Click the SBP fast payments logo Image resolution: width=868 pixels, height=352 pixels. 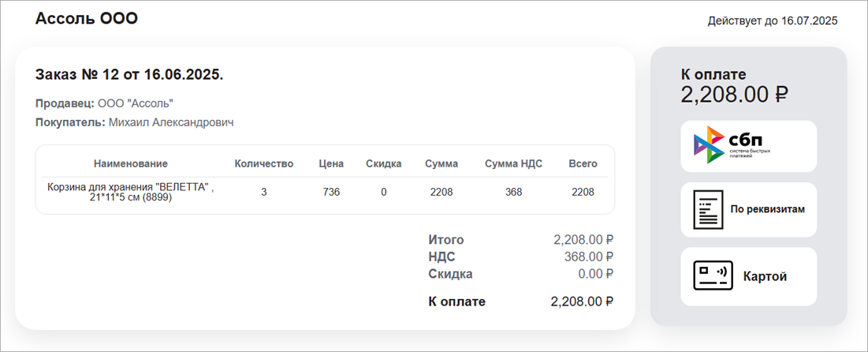click(732, 145)
